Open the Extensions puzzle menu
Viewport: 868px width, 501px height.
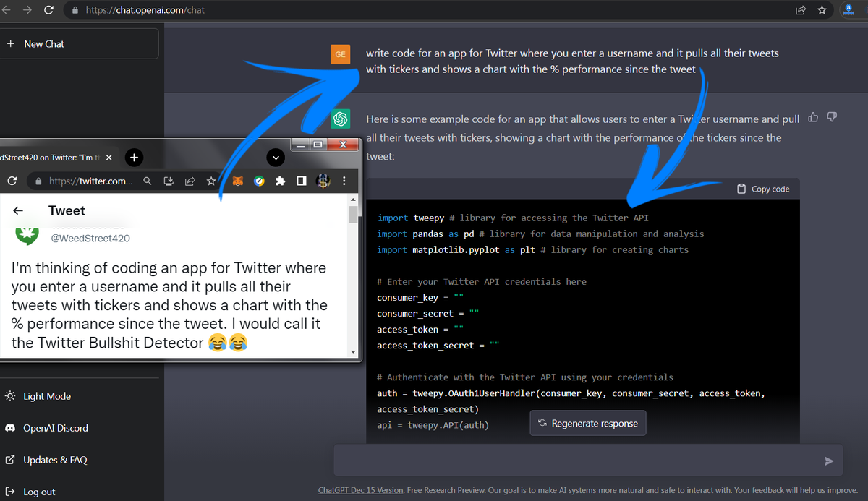click(x=280, y=181)
